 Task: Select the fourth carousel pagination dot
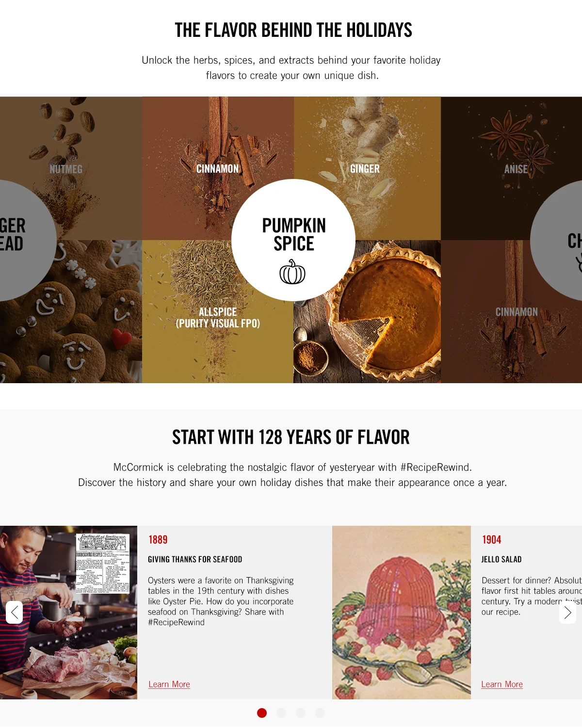[x=320, y=712]
